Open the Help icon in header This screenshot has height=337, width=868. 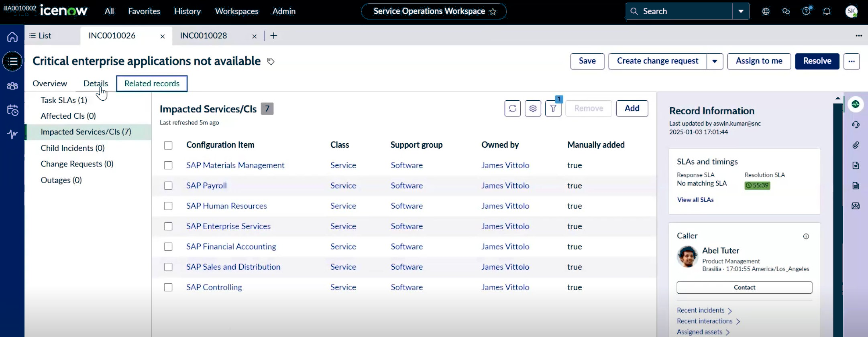(806, 11)
